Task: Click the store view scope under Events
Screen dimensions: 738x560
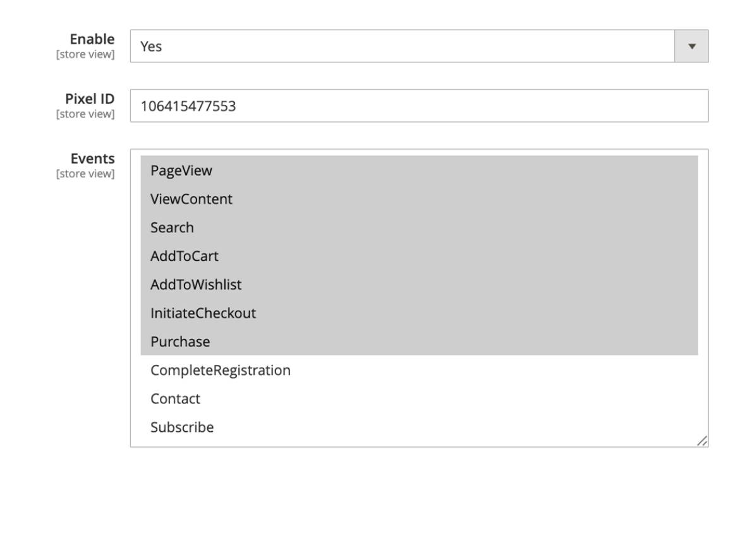Action: 85,174
